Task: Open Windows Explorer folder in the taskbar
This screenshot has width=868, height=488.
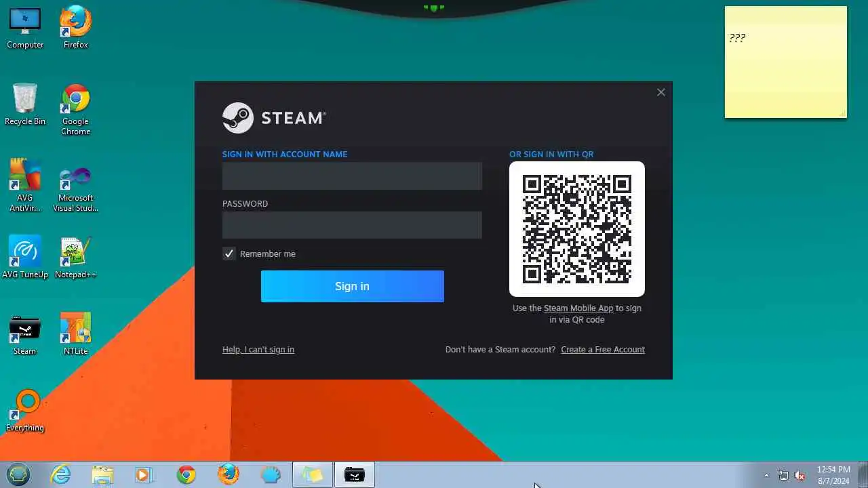Action: tap(102, 475)
